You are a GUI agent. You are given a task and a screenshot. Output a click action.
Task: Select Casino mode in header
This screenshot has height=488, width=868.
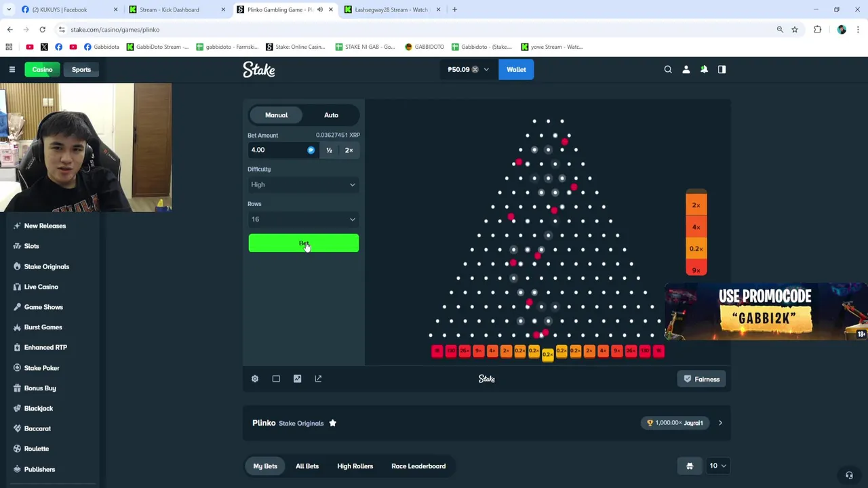(42, 69)
